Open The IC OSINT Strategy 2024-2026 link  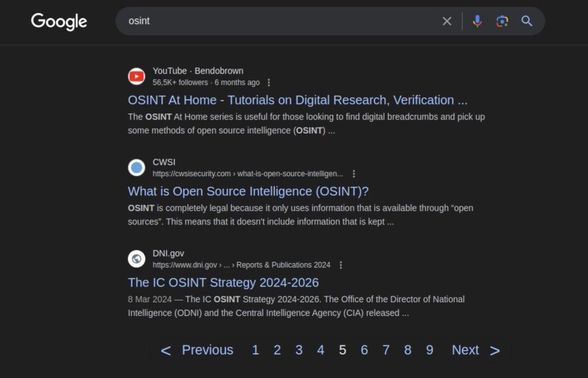223,283
